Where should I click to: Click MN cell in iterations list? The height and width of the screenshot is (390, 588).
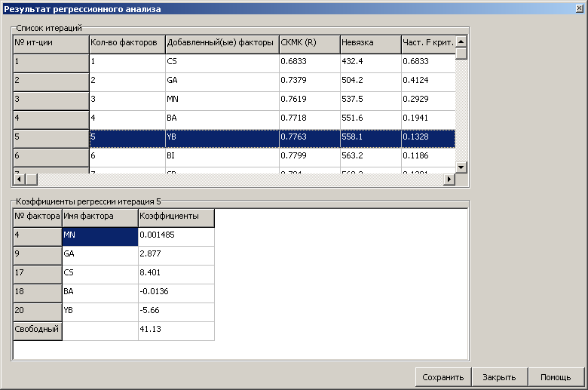tap(222, 101)
